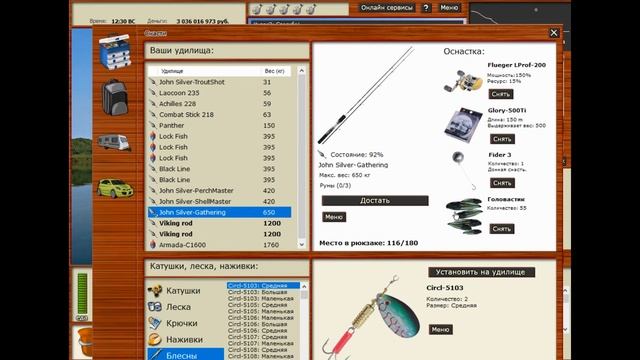Select Laocoon 235 rod row
This screenshot has height=360, width=640.
[x=219, y=93]
